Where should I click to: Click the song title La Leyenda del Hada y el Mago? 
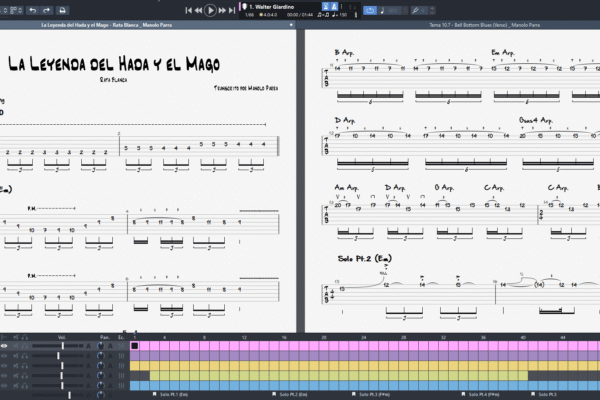tap(114, 64)
